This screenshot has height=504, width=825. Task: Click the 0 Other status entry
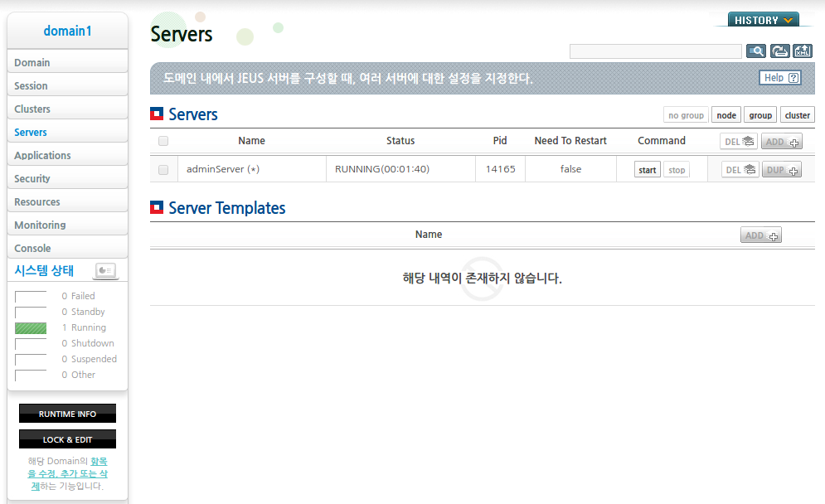[79, 375]
